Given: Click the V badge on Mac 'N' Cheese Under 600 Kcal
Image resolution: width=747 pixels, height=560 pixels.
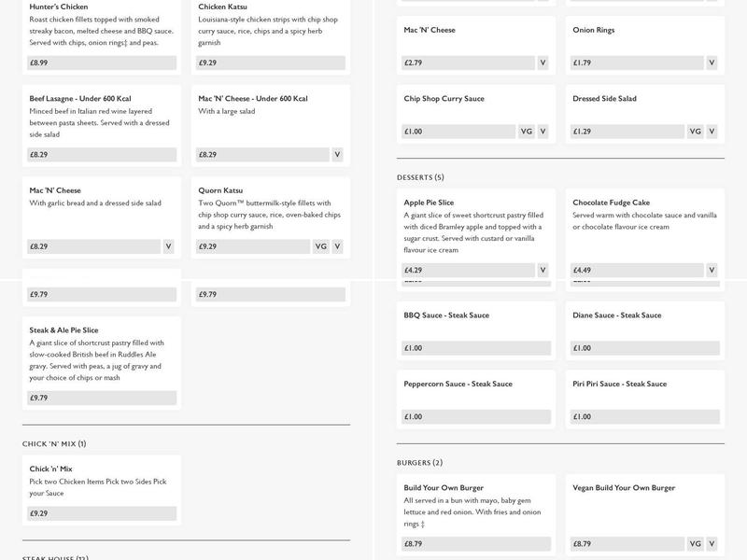Looking at the screenshot, I should pos(337,154).
